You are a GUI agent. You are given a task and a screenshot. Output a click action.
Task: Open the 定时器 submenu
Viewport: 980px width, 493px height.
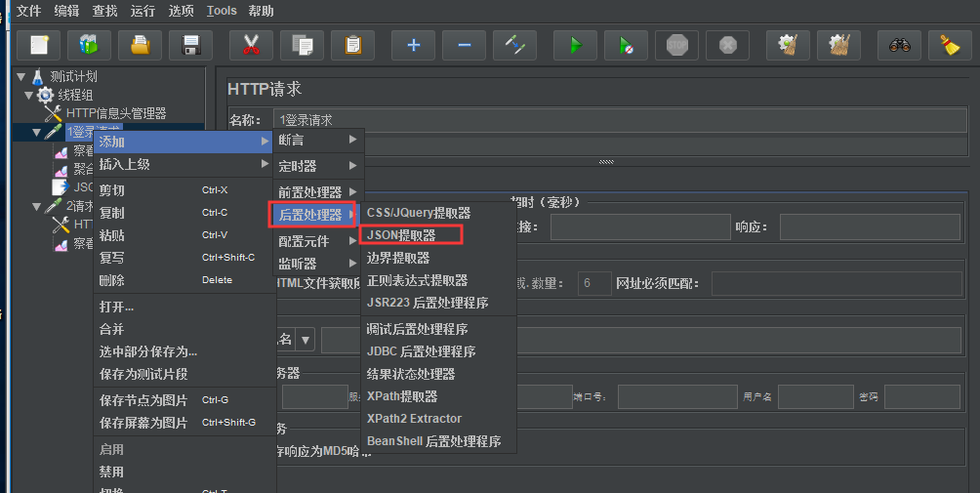coord(317,166)
